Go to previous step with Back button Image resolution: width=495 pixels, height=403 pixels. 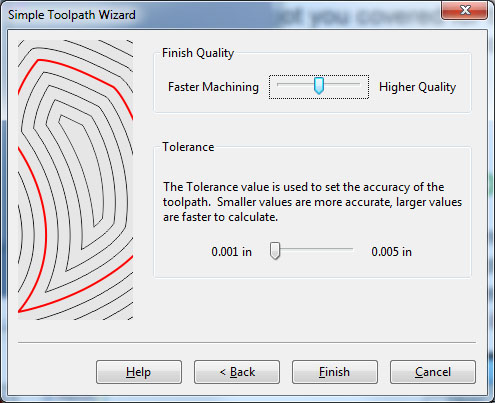(x=237, y=372)
